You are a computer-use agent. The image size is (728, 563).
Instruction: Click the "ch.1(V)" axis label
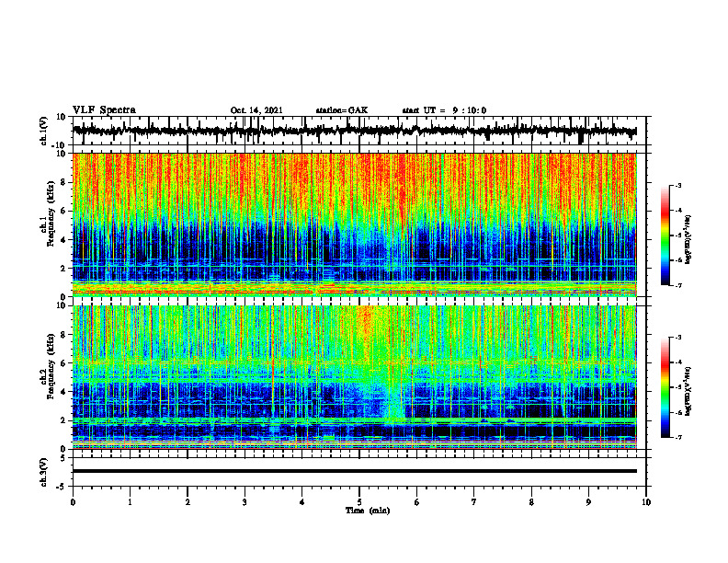44,131
